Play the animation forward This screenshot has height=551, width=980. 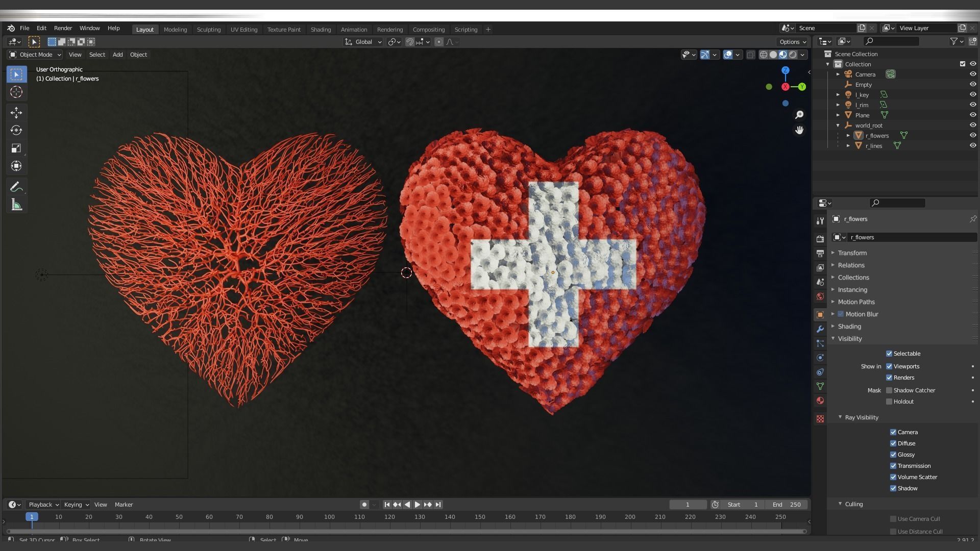point(417,505)
